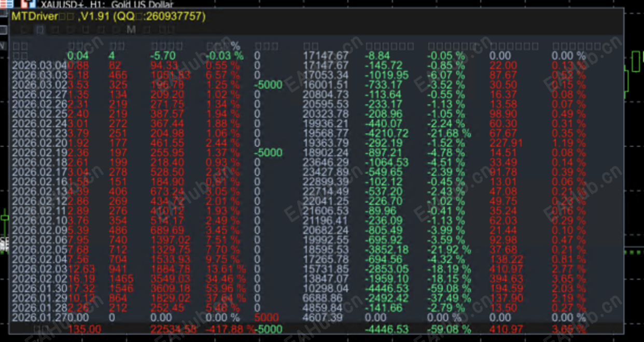Image resolution: width=644 pixels, height=342 pixels.
Task: Click drawdown value -89.96
Action: (x=381, y=211)
